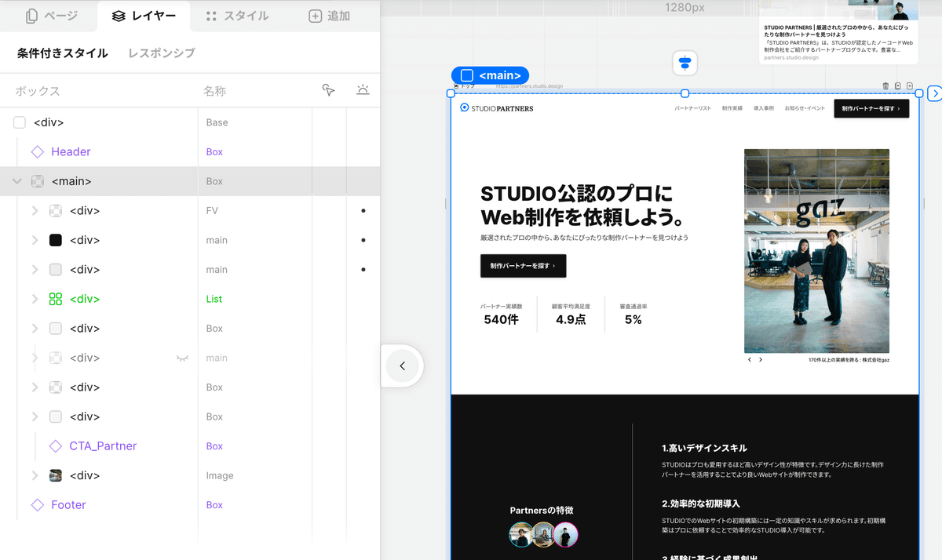Select the CTA_Partner layer row

coord(190,446)
